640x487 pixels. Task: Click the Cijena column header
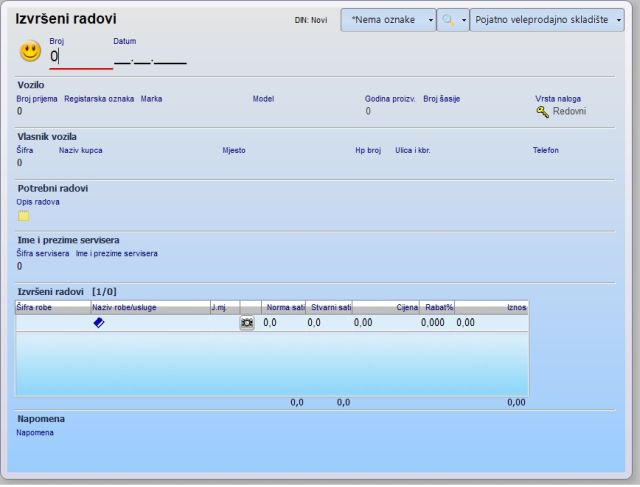[405, 307]
